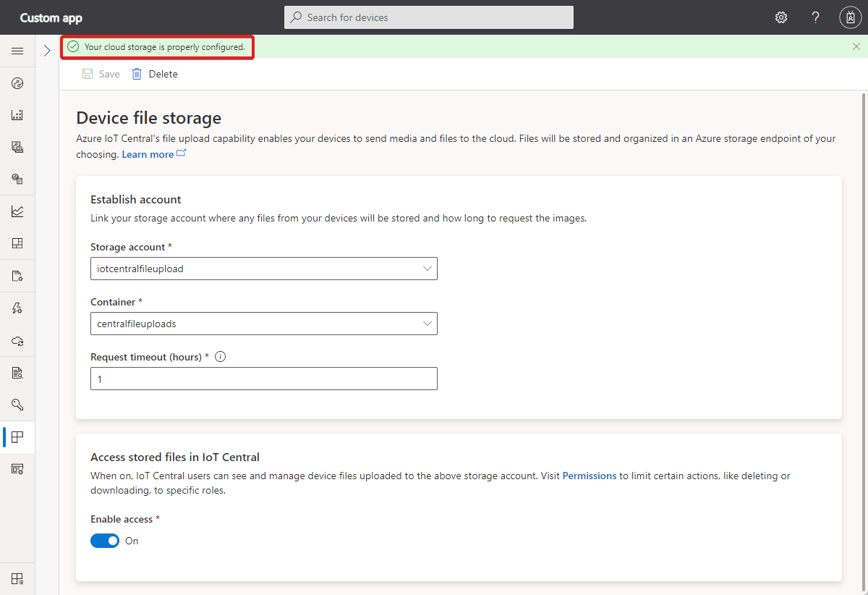Open the Permissions link
This screenshot has width=868, height=595.
(x=590, y=476)
